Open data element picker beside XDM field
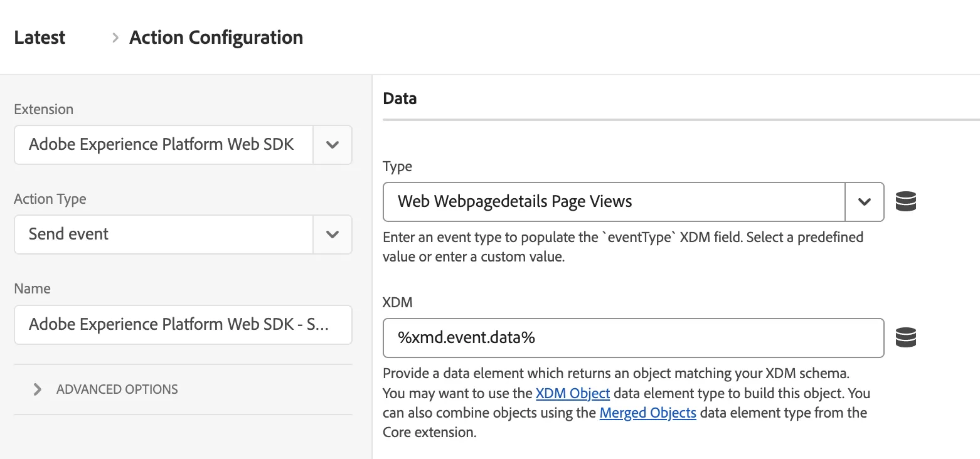 pos(906,337)
